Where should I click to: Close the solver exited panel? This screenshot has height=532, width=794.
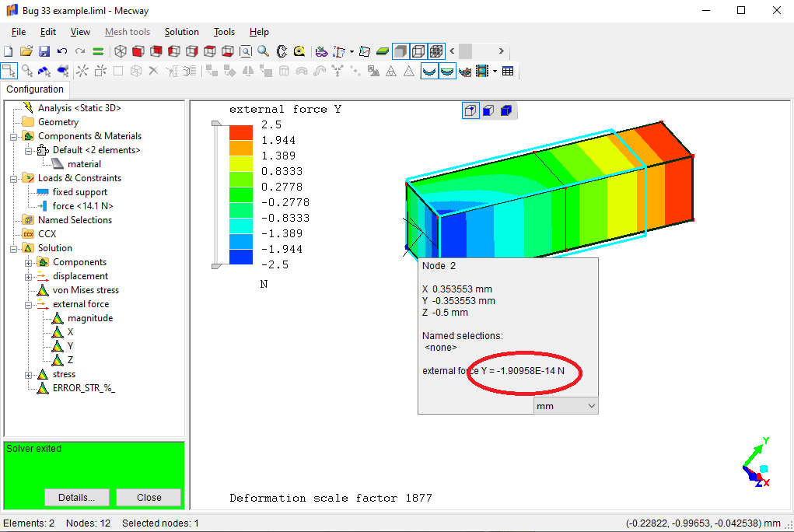[x=149, y=498]
